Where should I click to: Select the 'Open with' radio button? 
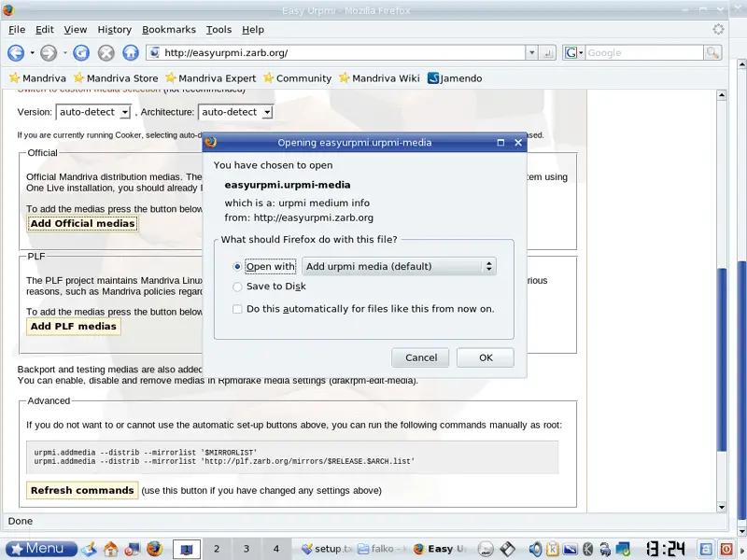pyautogui.click(x=237, y=267)
